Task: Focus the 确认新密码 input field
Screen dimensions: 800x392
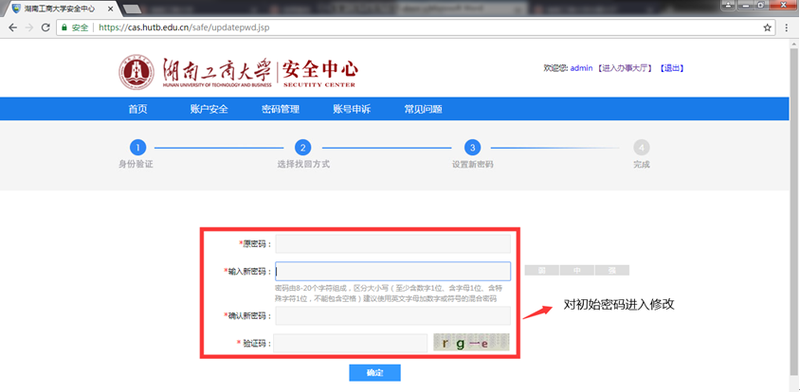Action: tap(393, 315)
